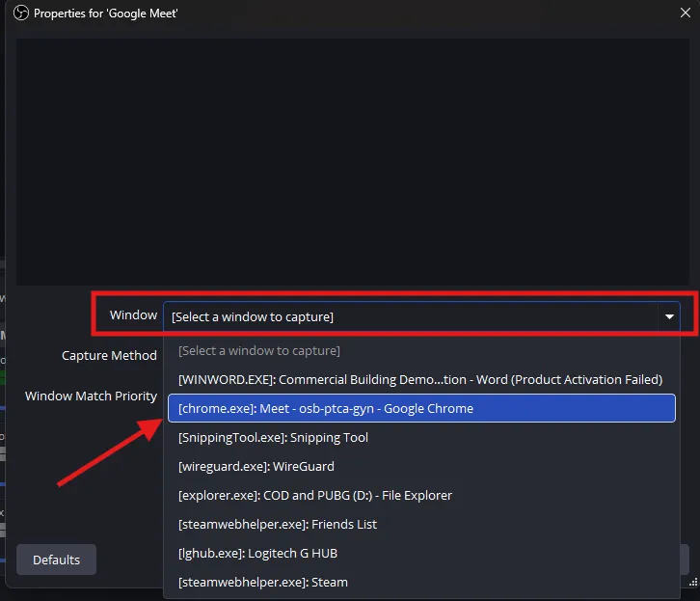
Task: Close the Properties for 'Google Meet' dialog
Action: 684,14
